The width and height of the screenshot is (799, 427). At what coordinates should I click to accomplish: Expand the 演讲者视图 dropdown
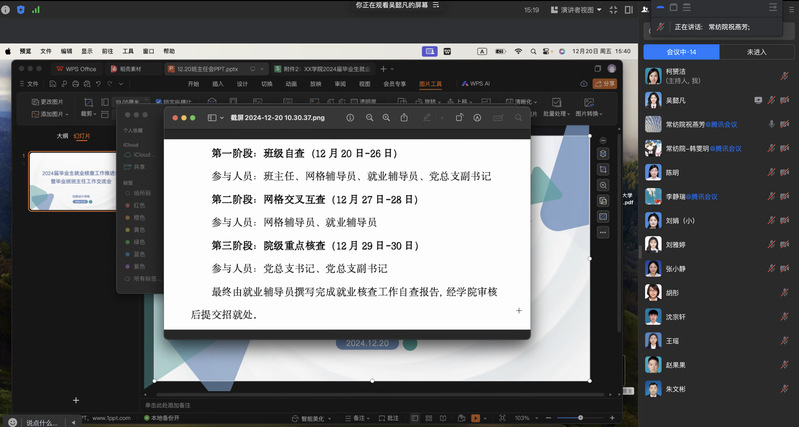(x=580, y=10)
